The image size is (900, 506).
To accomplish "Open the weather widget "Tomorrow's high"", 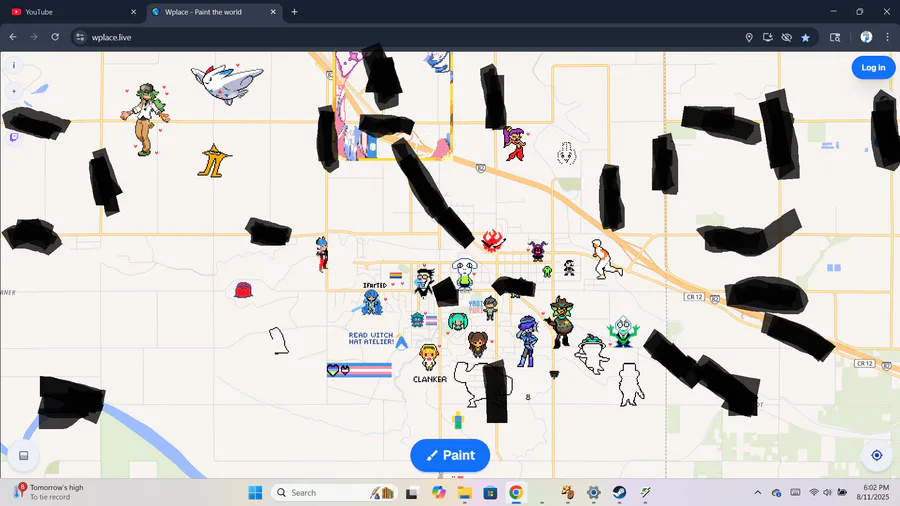I will [49, 492].
